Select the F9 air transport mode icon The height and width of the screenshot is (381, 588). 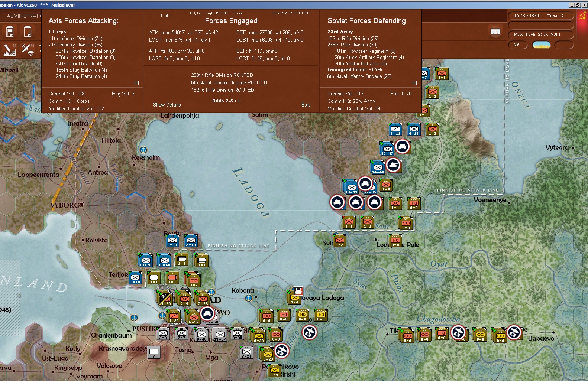click(28, 49)
